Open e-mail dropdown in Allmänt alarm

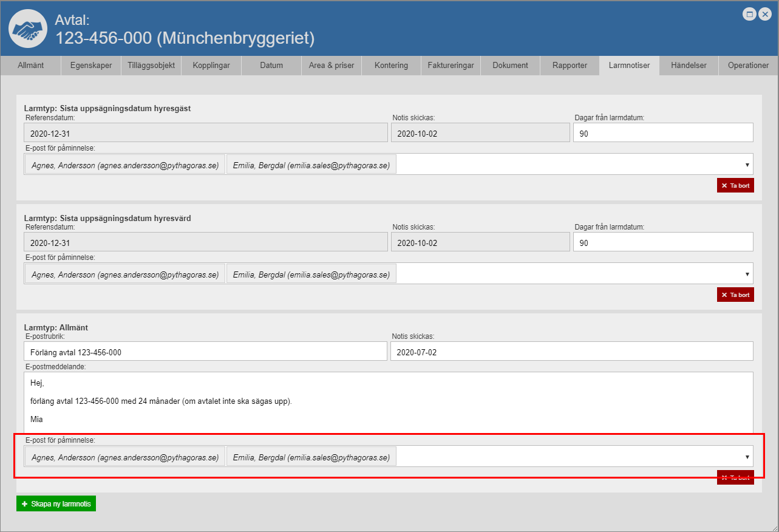[746, 457]
